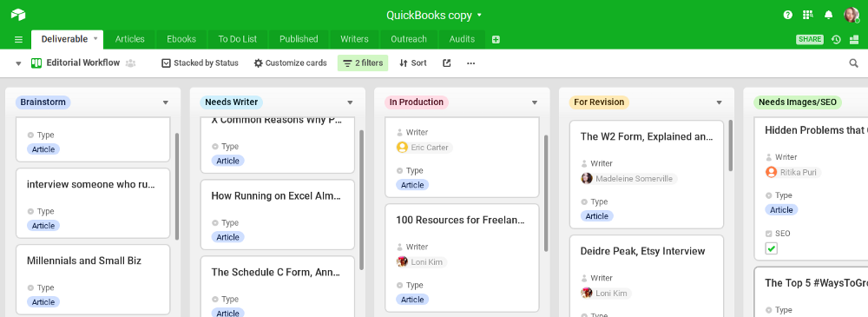Open Customize cards settings
This screenshot has width=868, height=317.
click(290, 63)
